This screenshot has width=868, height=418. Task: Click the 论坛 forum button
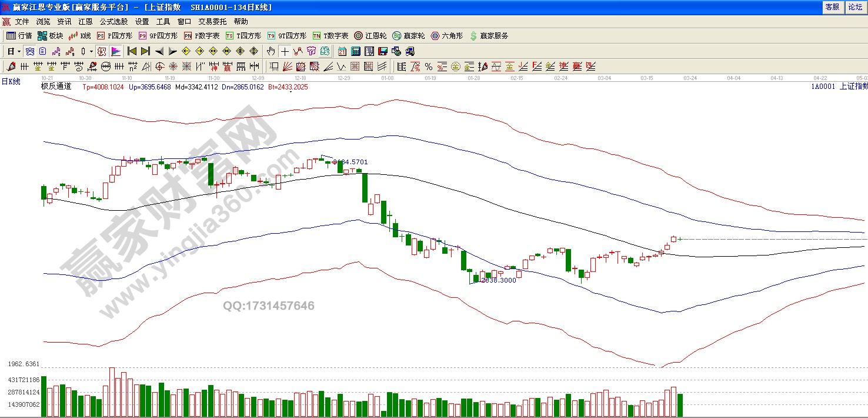tap(855, 7)
